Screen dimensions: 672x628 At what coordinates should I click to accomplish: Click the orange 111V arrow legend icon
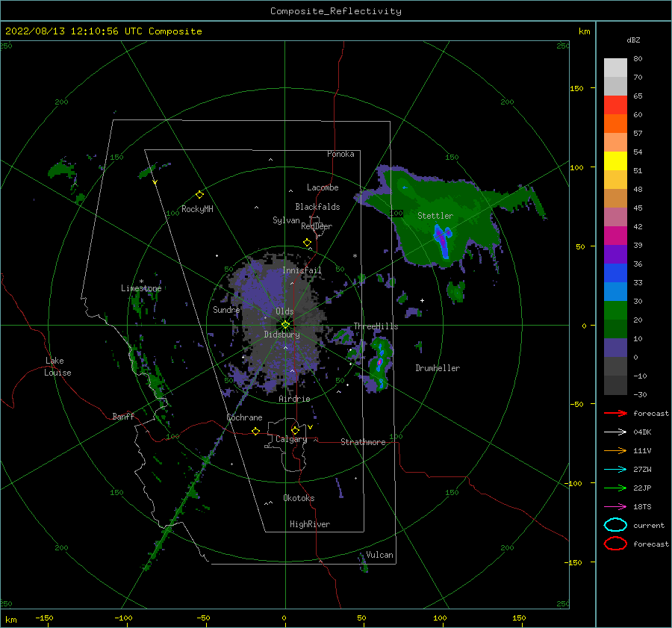pos(615,450)
